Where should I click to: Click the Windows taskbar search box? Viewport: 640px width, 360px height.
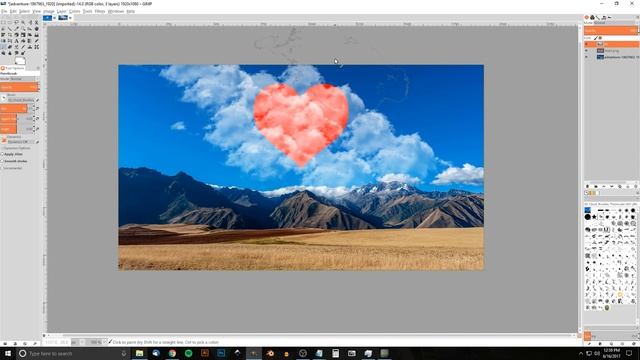click(x=73, y=353)
